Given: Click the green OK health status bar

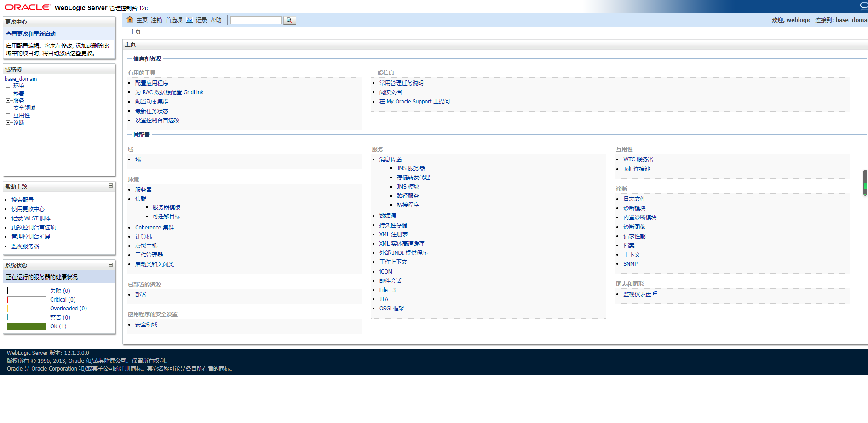Looking at the screenshot, I should pyautogui.click(x=27, y=326).
